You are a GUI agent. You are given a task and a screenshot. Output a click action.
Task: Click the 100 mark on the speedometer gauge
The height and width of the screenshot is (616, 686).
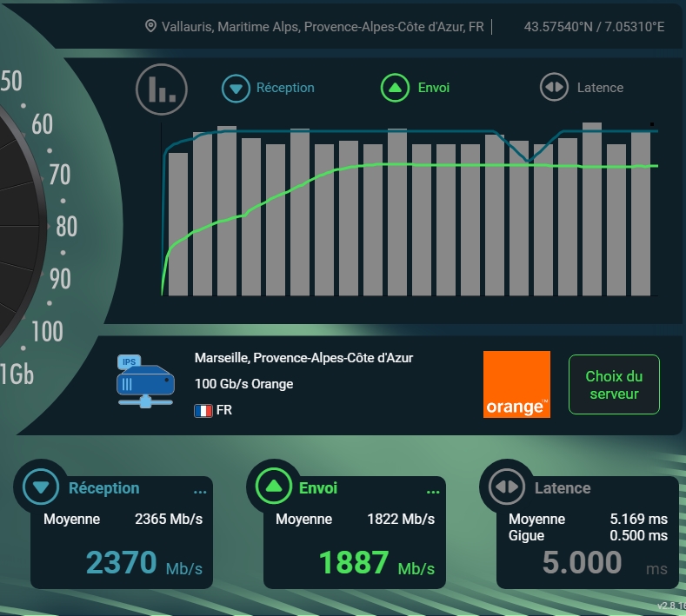pos(47,331)
